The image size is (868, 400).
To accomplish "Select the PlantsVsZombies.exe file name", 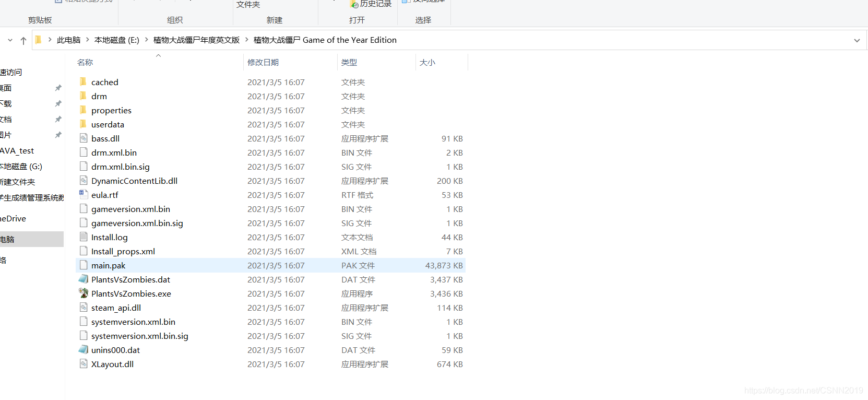I will [131, 293].
